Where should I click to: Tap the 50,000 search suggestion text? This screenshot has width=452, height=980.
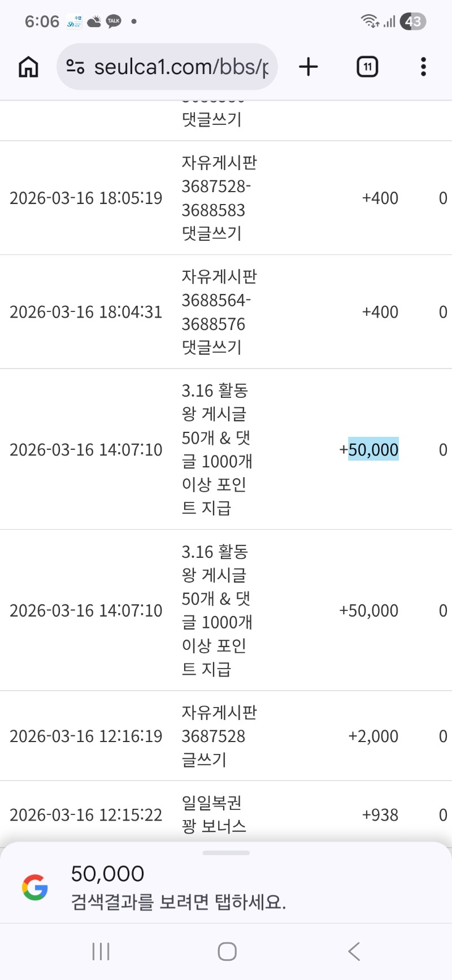[107, 874]
